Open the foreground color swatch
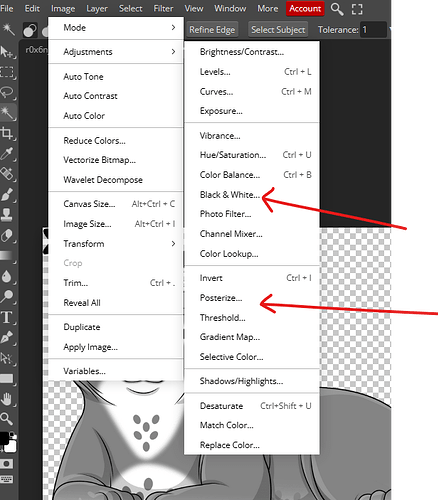The image size is (438, 500). pyautogui.click(x=4, y=438)
